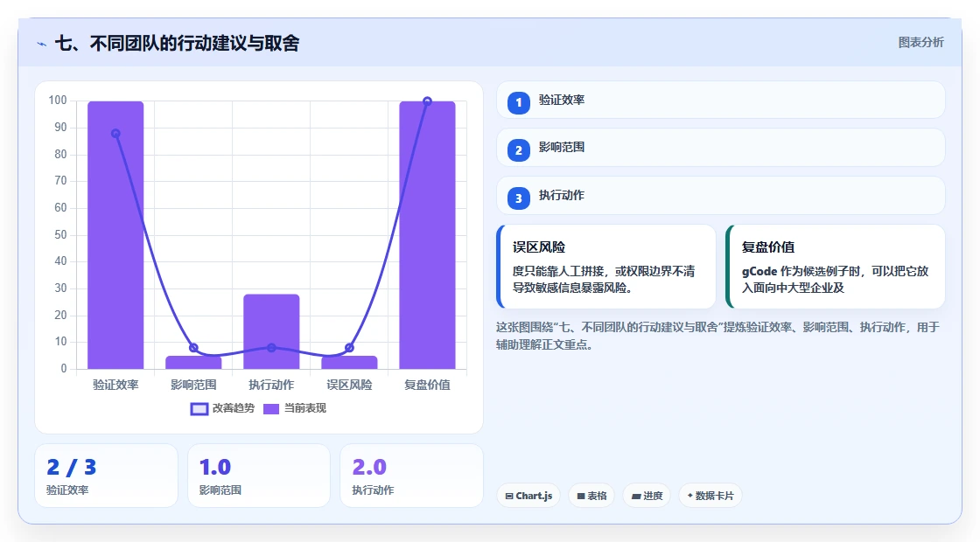Click the 数据卡片 tag icon

(x=690, y=495)
